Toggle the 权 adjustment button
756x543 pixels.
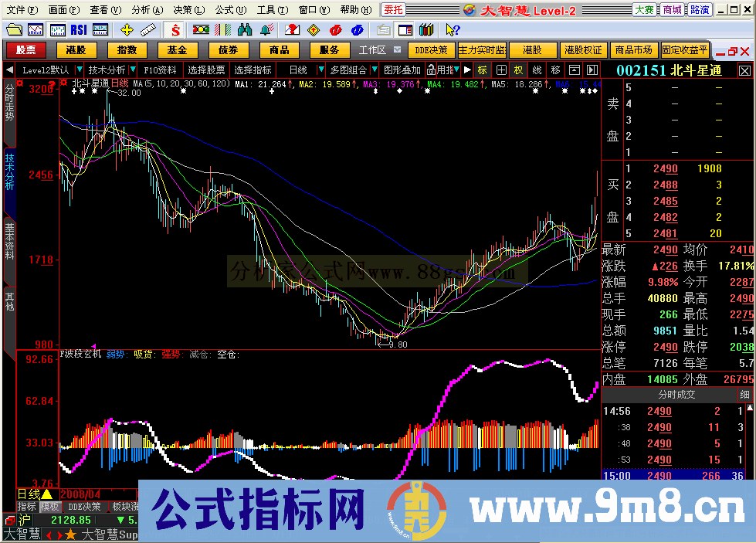pyautogui.click(x=518, y=70)
